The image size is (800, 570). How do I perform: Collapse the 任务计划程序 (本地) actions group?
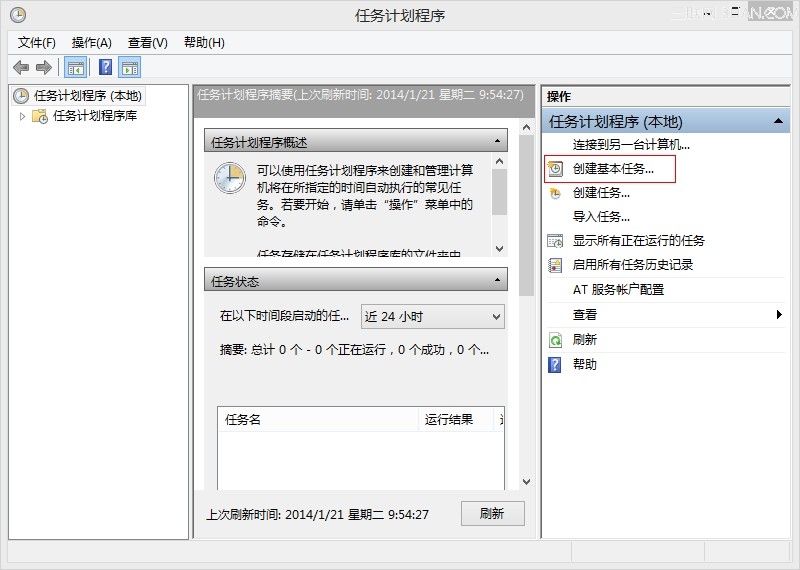click(778, 121)
